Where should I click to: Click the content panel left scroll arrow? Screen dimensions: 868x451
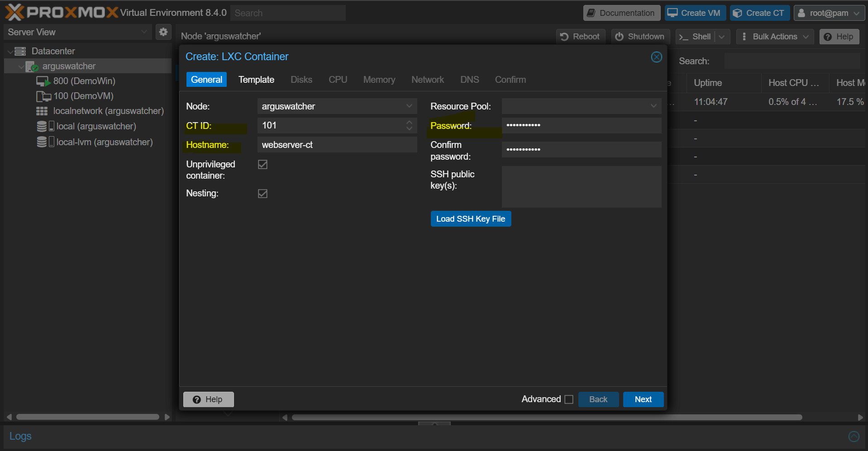tap(285, 417)
